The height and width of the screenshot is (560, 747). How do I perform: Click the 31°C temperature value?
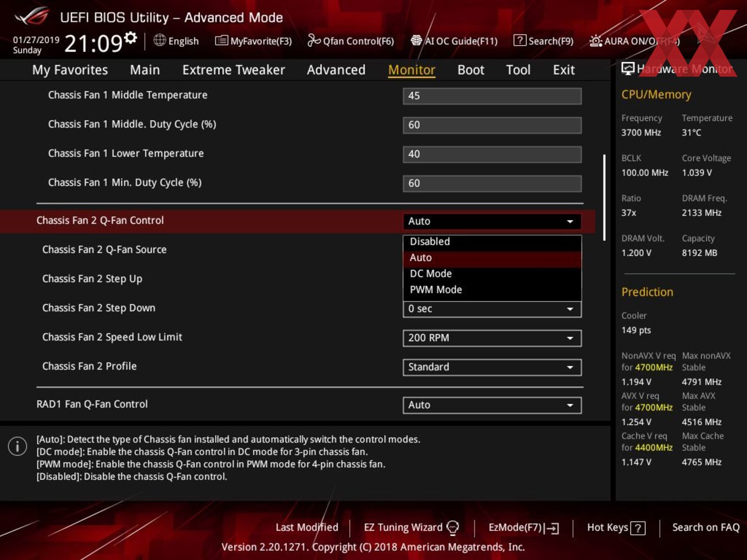click(692, 132)
